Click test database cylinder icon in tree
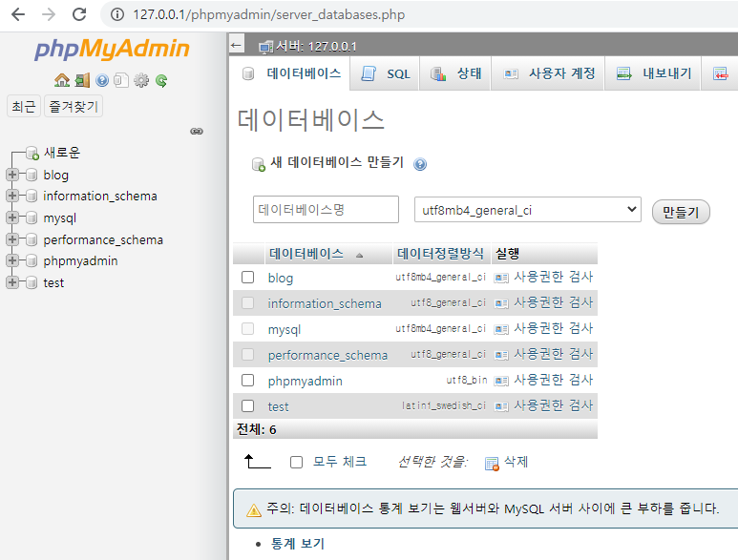The width and height of the screenshot is (738, 560). click(32, 282)
